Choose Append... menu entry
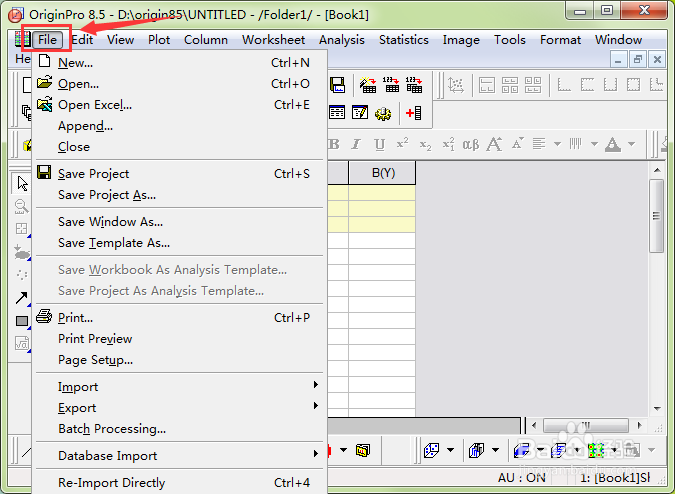This screenshot has height=494, width=675. (180, 126)
